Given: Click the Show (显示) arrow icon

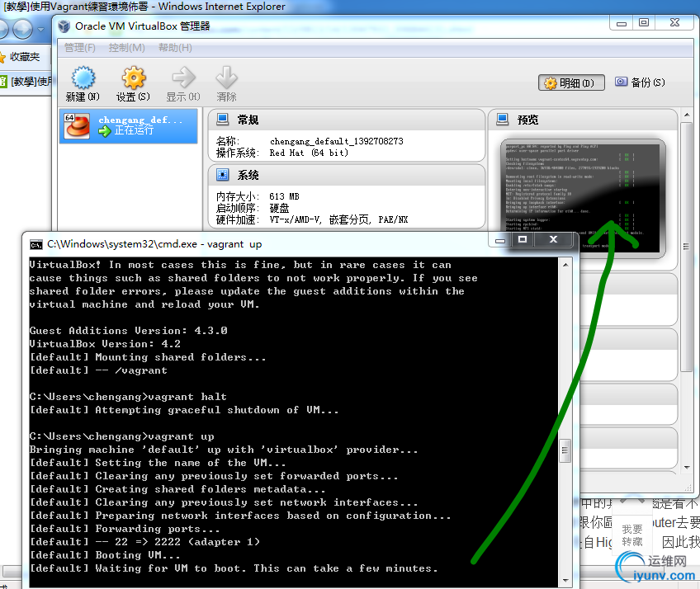Looking at the screenshot, I should tap(183, 78).
